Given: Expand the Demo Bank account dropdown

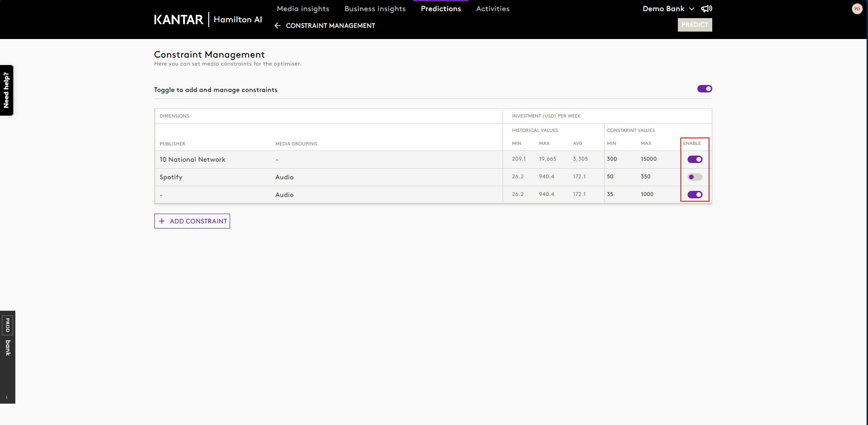Looking at the screenshot, I should click(x=668, y=9).
